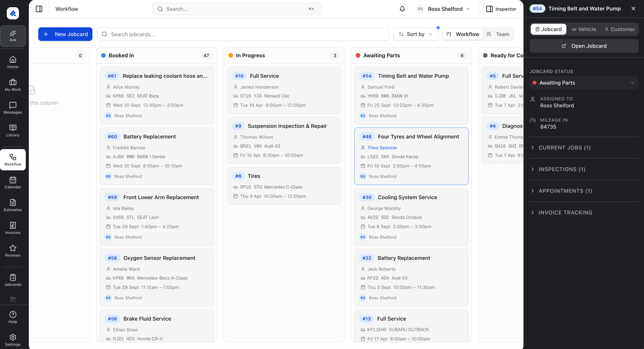Open the Invoices section
The width and height of the screenshot is (644, 349).
13,228
